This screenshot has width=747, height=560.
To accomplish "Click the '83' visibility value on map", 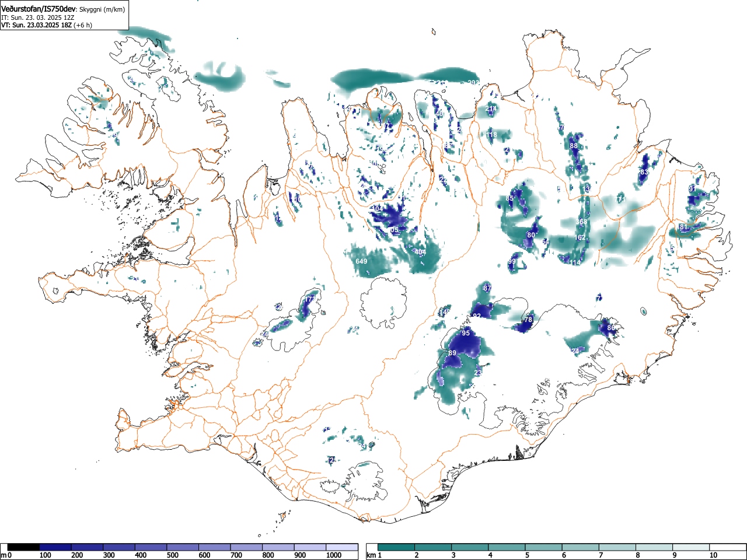I will click(644, 172).
